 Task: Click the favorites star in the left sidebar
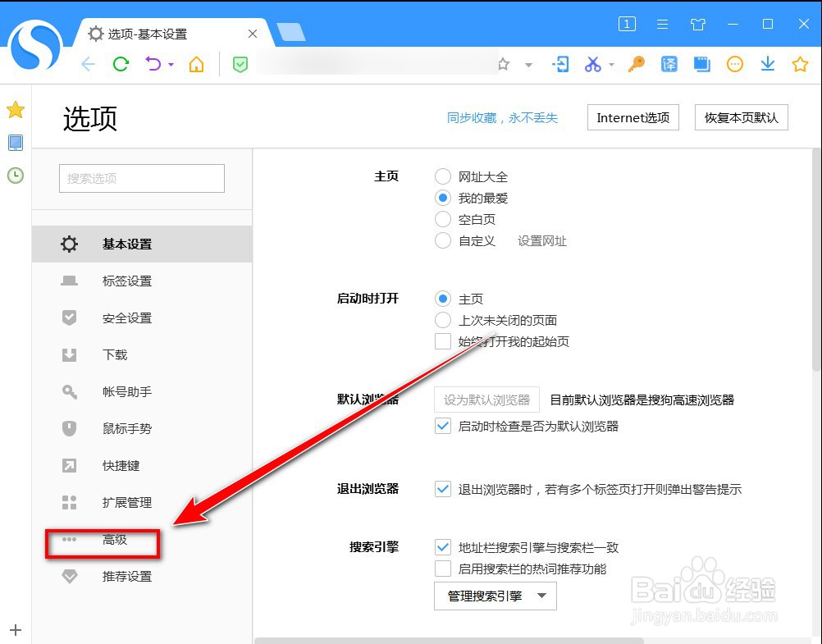pos(15,109)
